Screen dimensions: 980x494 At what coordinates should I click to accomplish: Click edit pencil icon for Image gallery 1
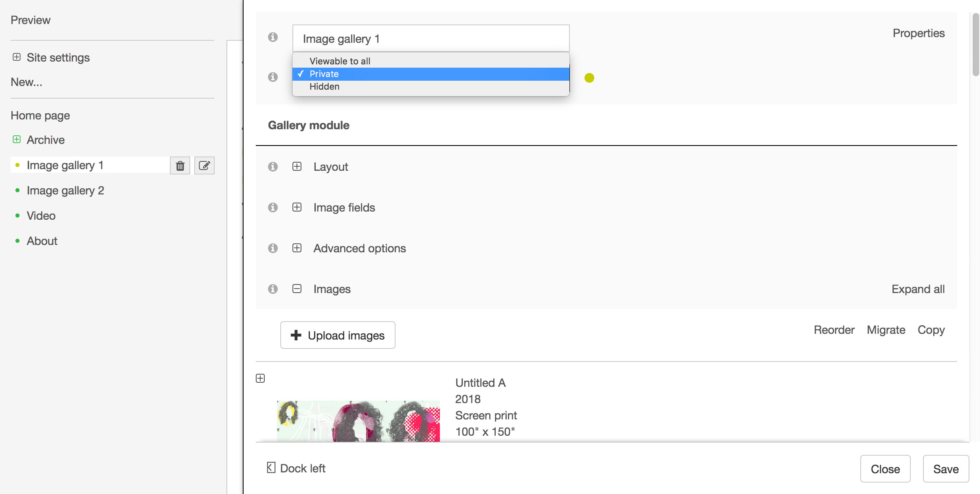click(204, 165)
